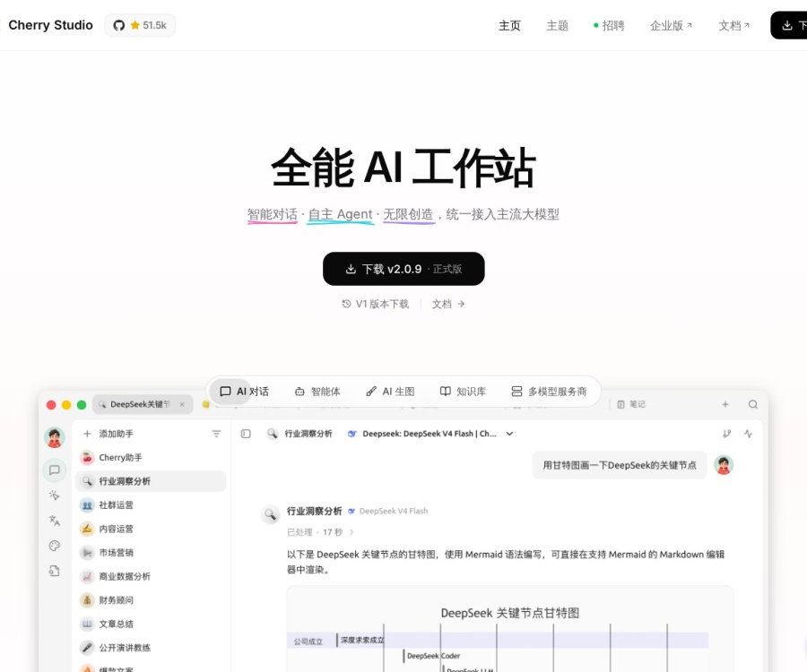This screenshot has height=672, width=807.
Task: Select the AI 生图 tab
Action: pos(390,392)
